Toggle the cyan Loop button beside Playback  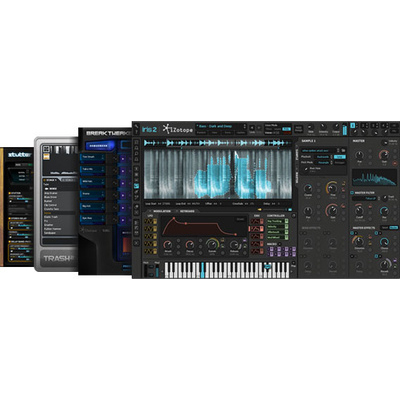(339, 157)
